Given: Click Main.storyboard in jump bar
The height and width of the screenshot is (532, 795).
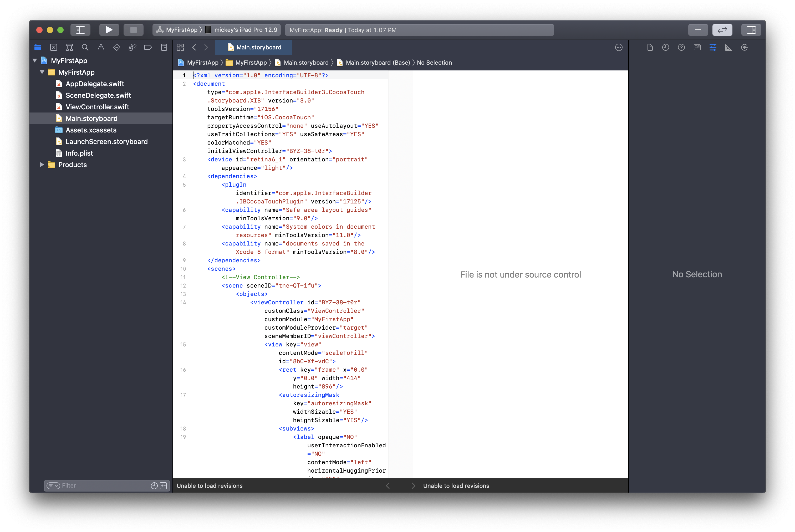Looking at the screenshot, I should coord(302,63).
